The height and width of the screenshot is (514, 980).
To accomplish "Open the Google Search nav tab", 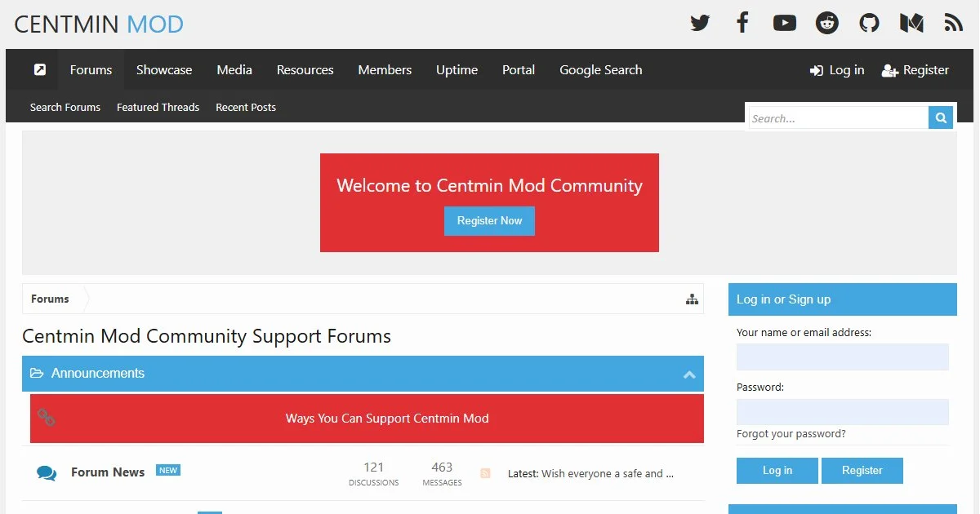I will point(601,69).
